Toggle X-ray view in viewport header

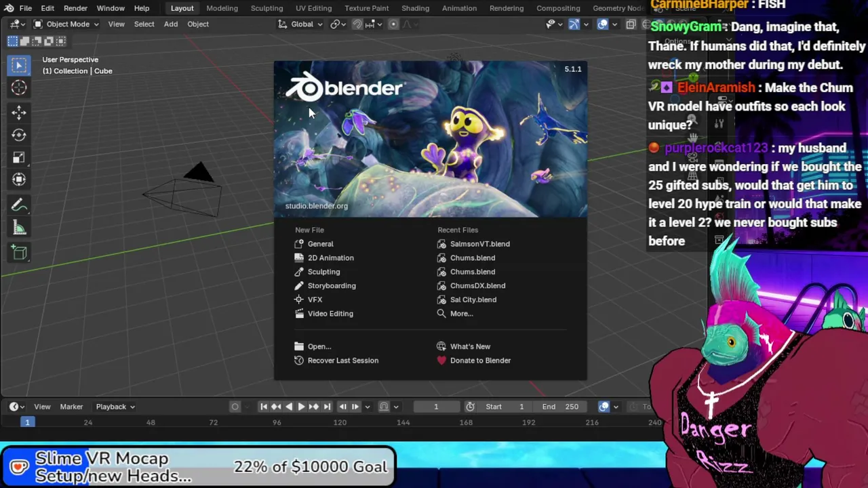pos(631,24)
